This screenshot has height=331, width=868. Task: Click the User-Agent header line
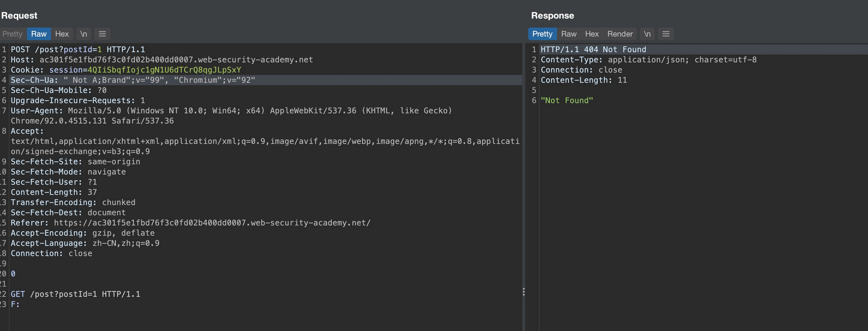tap(231, 116)
